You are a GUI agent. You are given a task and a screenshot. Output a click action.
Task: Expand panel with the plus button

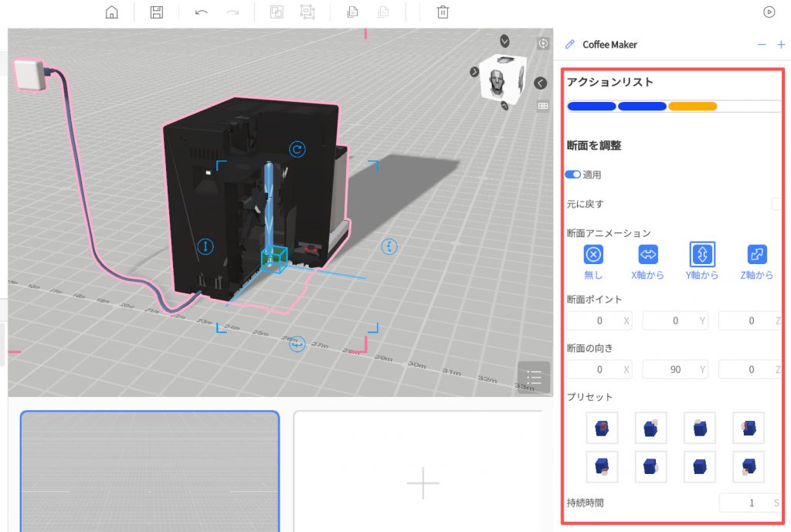click(x=781, y=45)
